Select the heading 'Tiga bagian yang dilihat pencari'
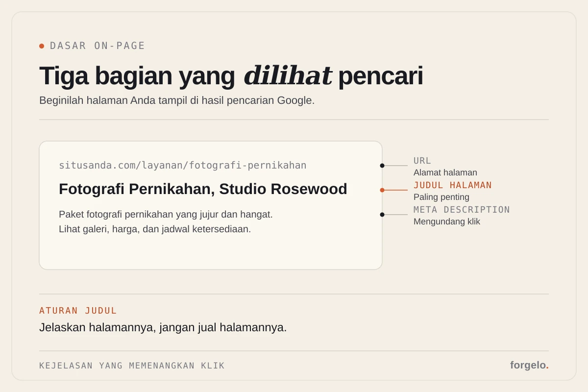 click(231, 76)
